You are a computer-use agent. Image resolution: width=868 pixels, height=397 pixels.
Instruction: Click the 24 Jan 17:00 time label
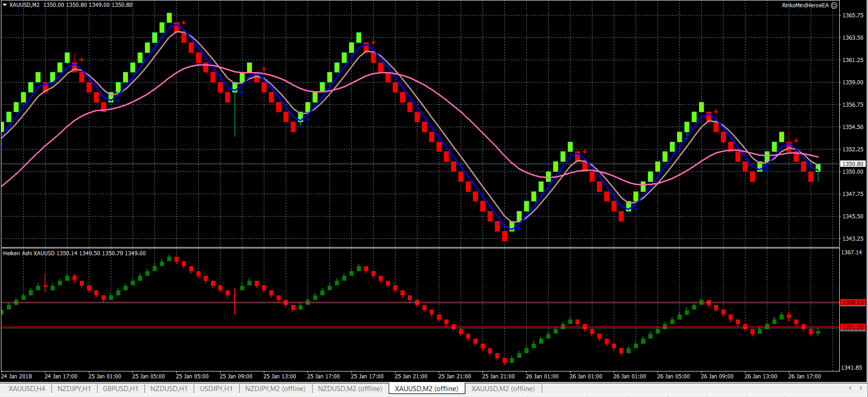61,376
